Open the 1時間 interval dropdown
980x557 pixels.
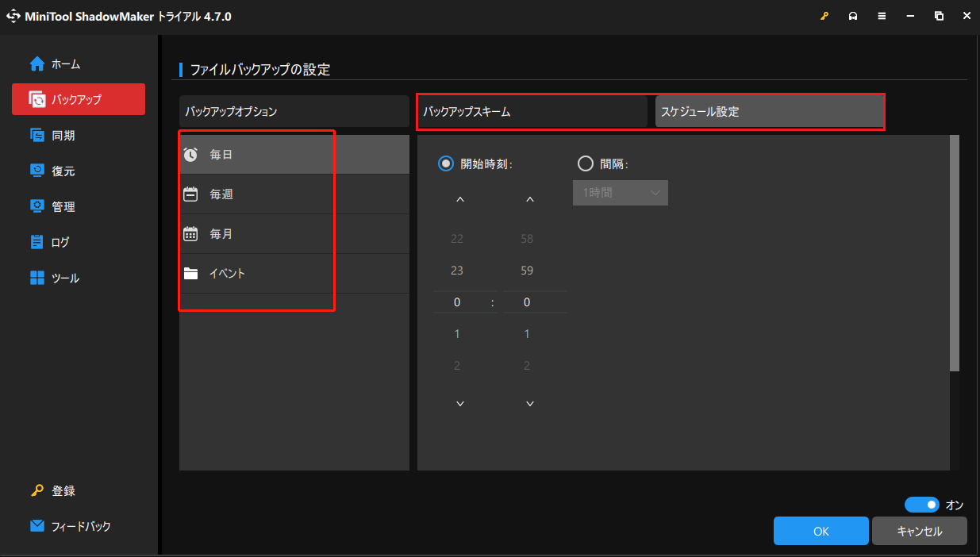pyautogui.click(x=621, y=193)
